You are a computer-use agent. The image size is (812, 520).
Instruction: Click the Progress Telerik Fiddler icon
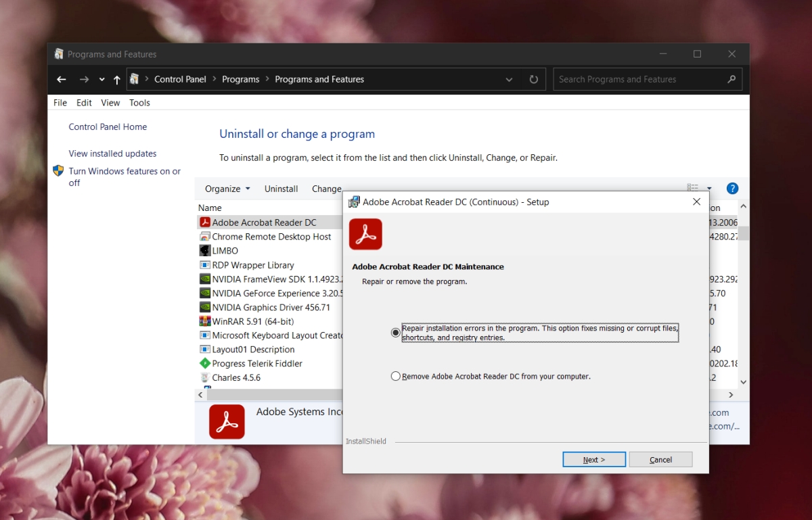(x=205, y=363)
